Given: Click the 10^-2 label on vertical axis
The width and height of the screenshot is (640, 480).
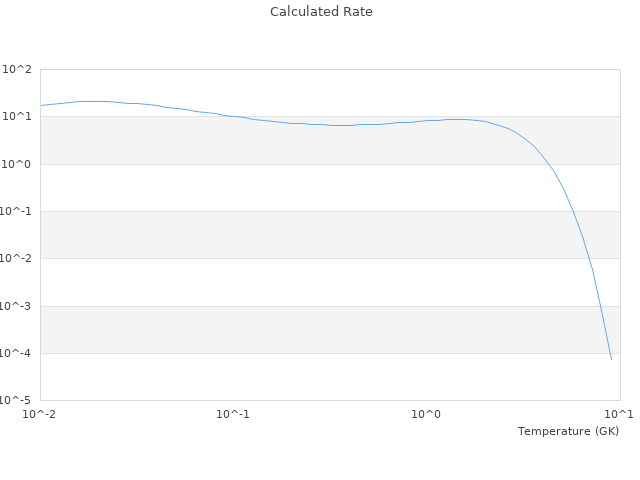Looking at the screenshot, I should [17, 259].
